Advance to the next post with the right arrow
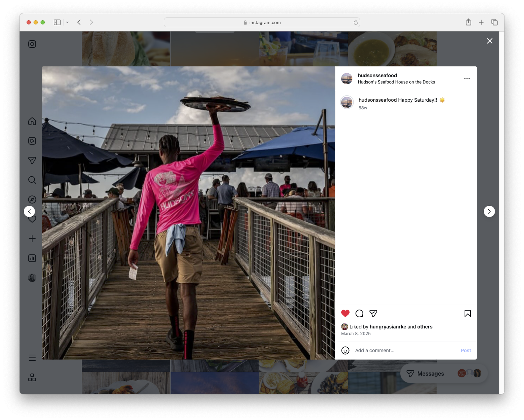The image size is (524, 420). pyautogui.click(x=489, y=211)
